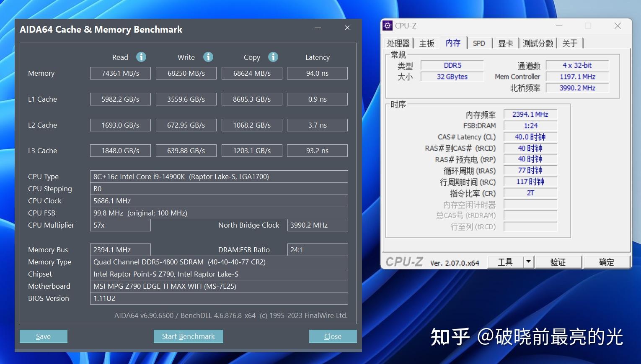Click the L1 Cache Write 3559.6 GB/s field
This screenshot has width=641, height=364.
point(186,99)
